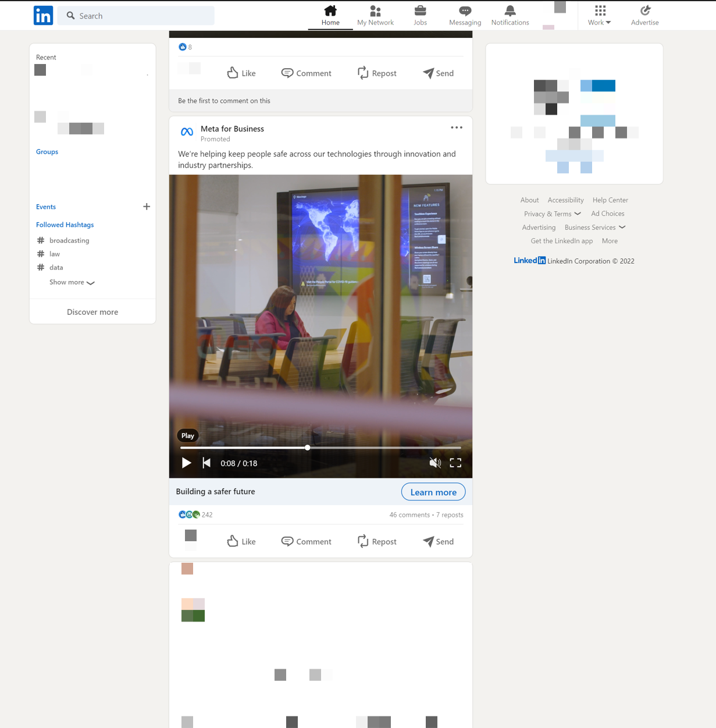Click the Search input field

136,16
